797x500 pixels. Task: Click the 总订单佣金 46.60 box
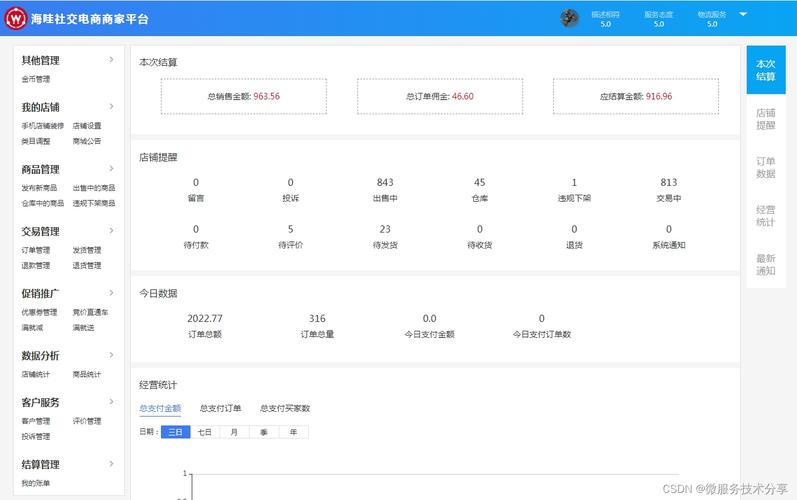coord(440,96)
